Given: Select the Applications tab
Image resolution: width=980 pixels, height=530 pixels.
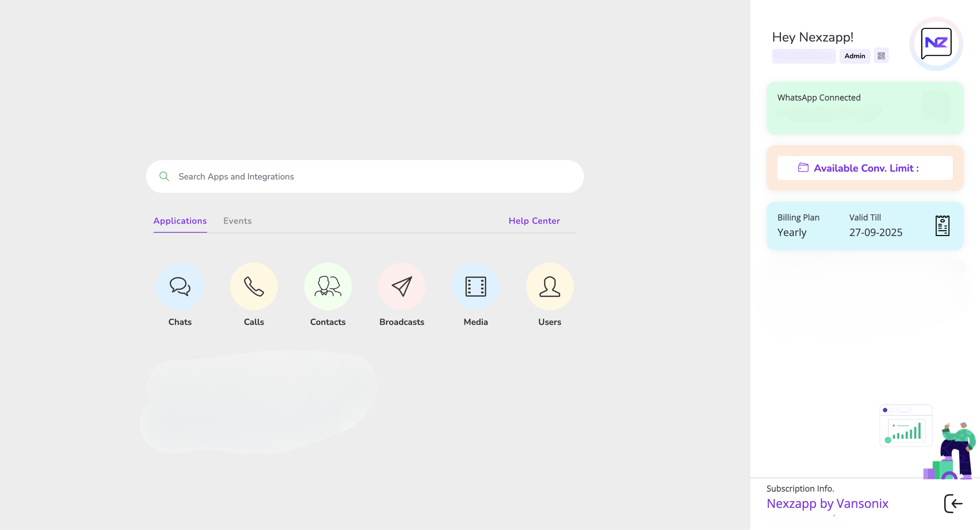Looking at the screenshot, I should 180,221.
